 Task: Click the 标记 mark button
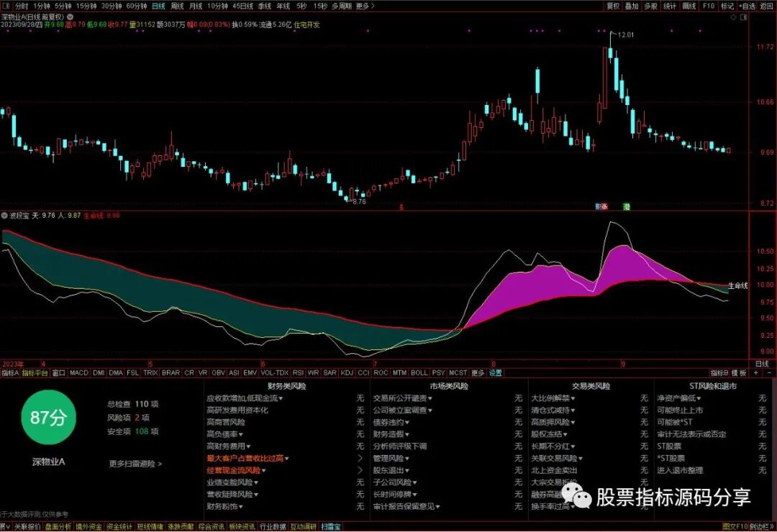tap(727, 6)
